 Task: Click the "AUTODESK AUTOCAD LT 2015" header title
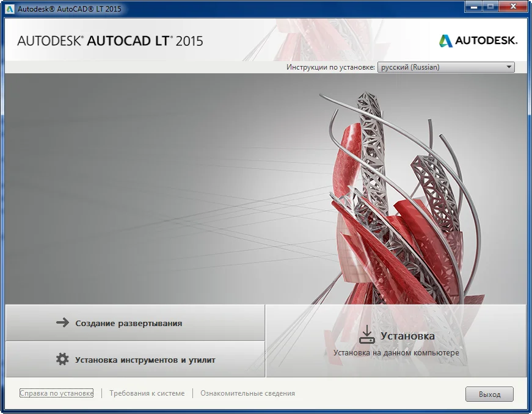111,41
